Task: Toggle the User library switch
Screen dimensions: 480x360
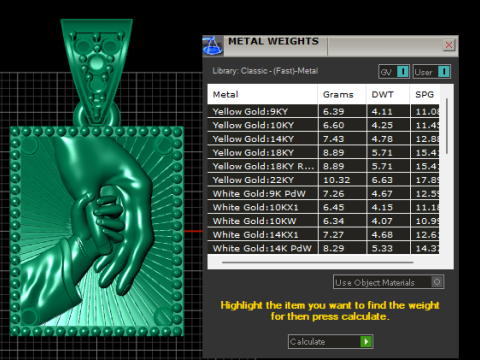Action: (432, 72)
